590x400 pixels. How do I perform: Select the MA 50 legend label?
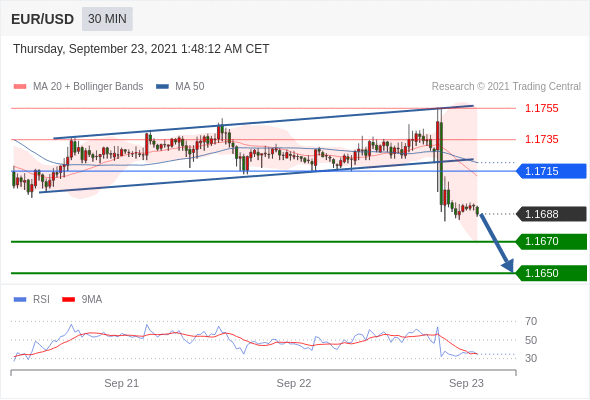pos(190,87)
